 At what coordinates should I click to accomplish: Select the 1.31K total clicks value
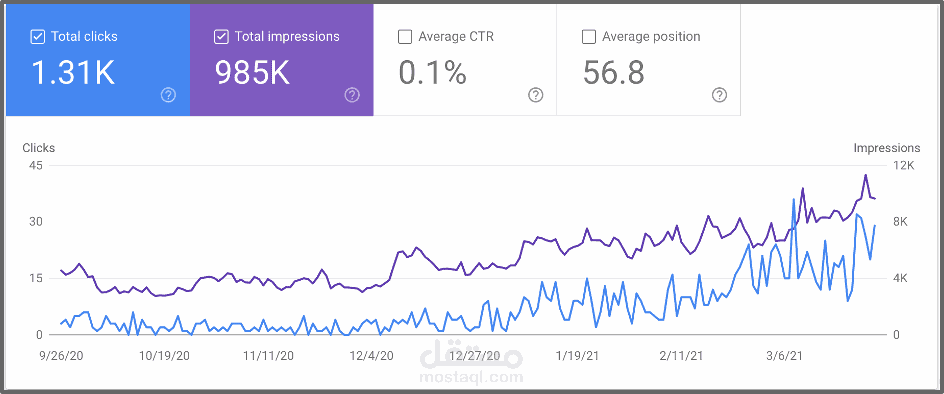[x=72, y=73]
